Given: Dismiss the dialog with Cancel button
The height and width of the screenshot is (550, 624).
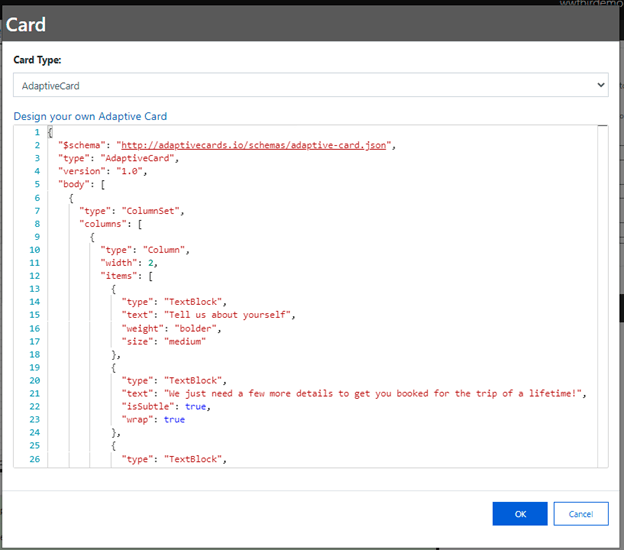Looking at the screenshot, I should [581, 514].
